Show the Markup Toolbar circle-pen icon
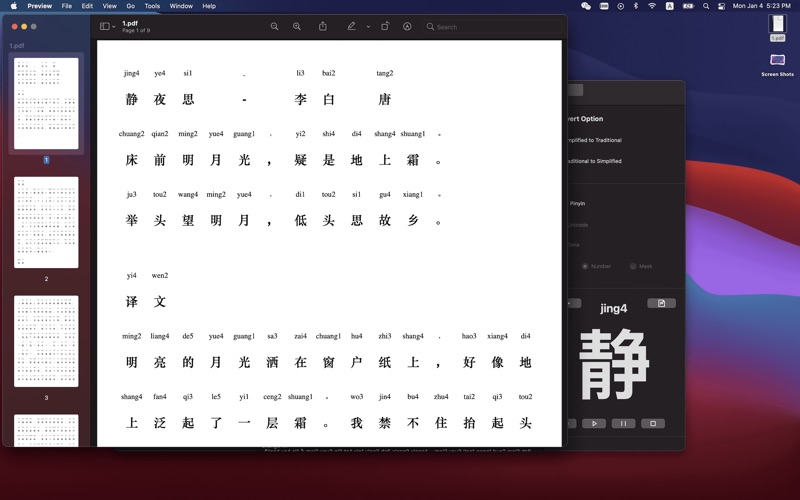800x500 pixels. (407, 27)
